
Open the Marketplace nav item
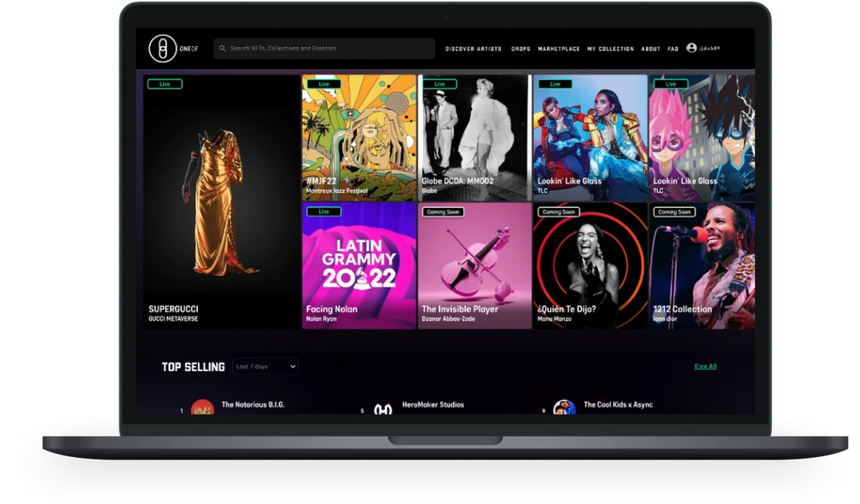(x=559, y=49)
